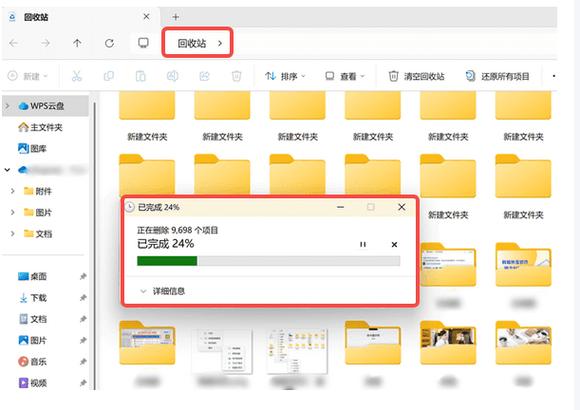Viewport: 580px width, 410px height.
Task: Expand the 图片 folder tree node
Action: [x=13, y=212]
